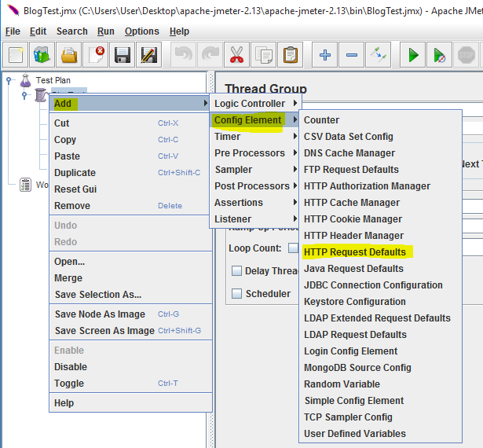Open the File menu

(13, 31)
